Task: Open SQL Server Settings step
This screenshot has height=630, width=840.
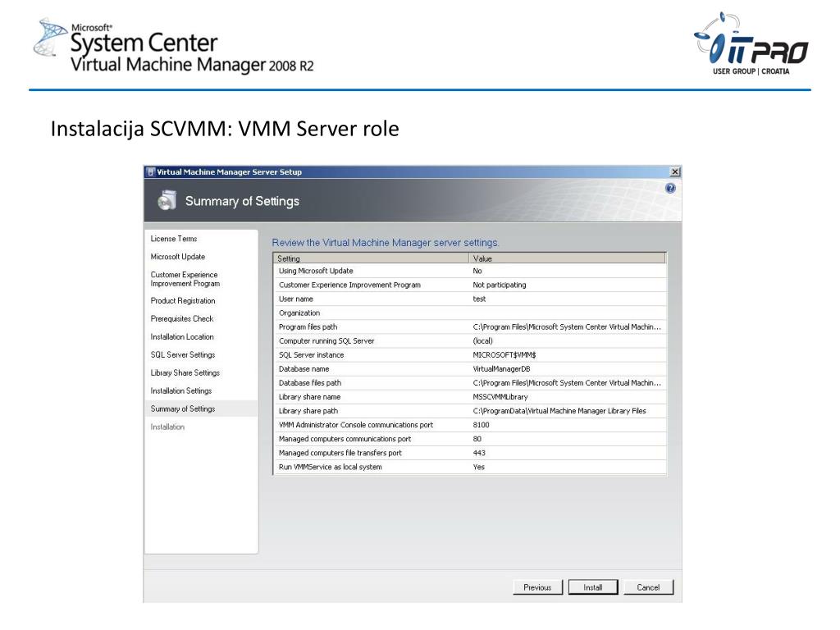Action: (x=183, y=354)
